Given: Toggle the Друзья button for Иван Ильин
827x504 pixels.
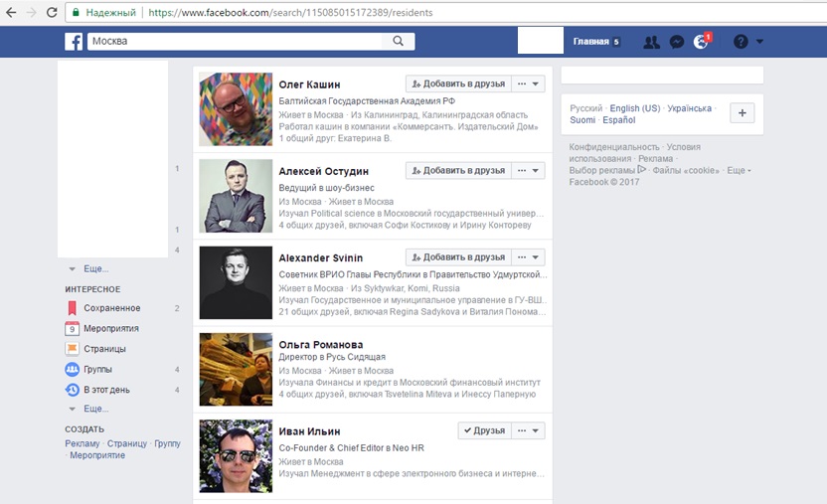Looking at the screenshot, I should 483,430.
